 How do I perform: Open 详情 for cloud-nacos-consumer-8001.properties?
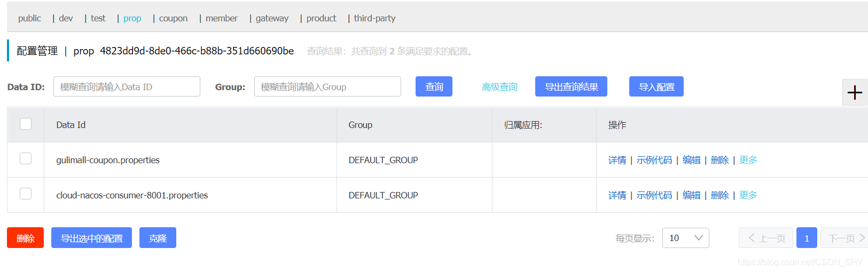point(617,195)
